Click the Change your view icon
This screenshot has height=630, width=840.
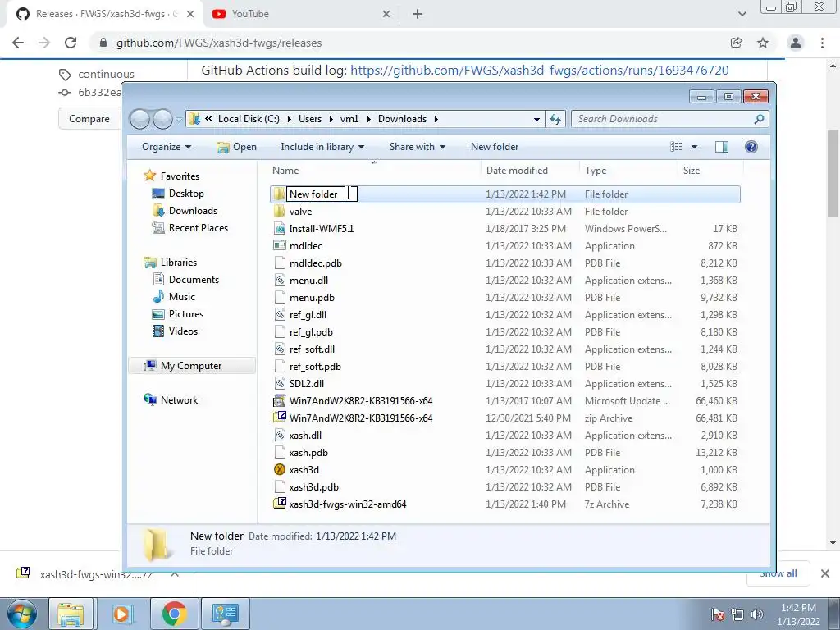[677, 147]
